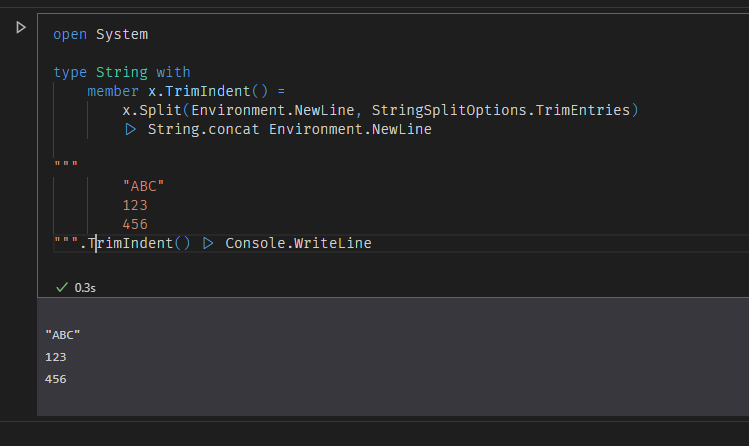Click the "ABC" line in the output area
This screenshot has height=446, width=749.
(x=63, y=335)
